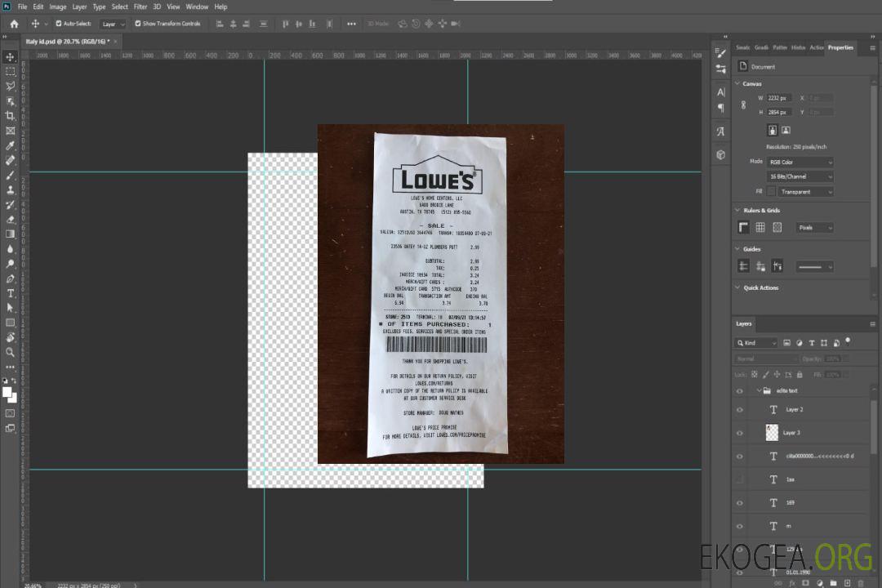Open the Paragraph panel icon
The height and width of the screenshot is (588, 882).
coord(721,108)
